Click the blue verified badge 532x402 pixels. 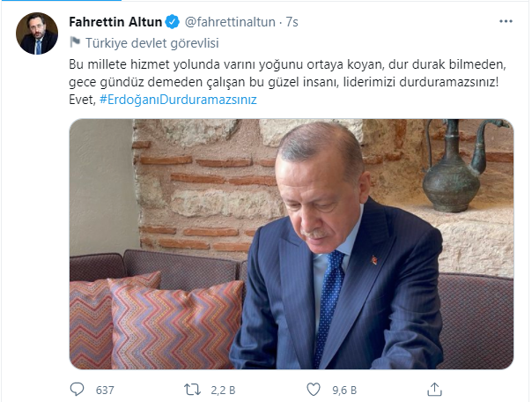[x=173, y=22]
